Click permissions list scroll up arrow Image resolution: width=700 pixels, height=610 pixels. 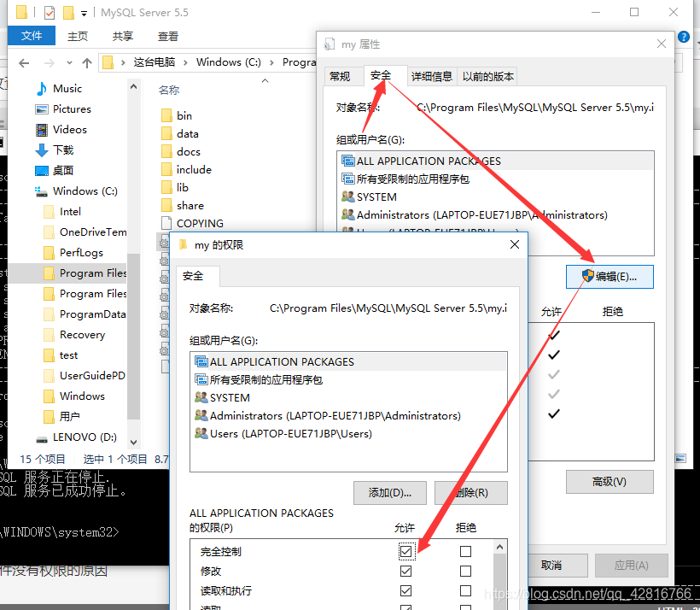[500, 547]
